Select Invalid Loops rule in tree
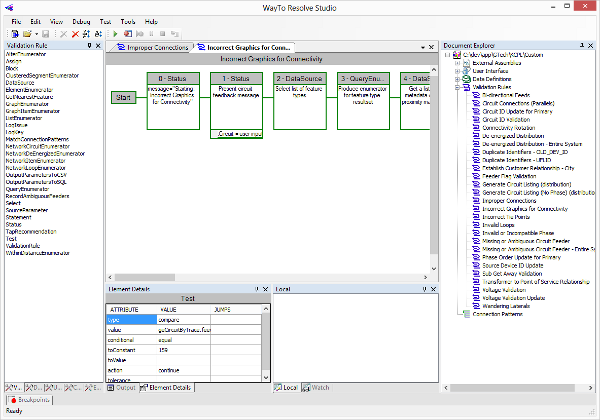 [498, 225]
